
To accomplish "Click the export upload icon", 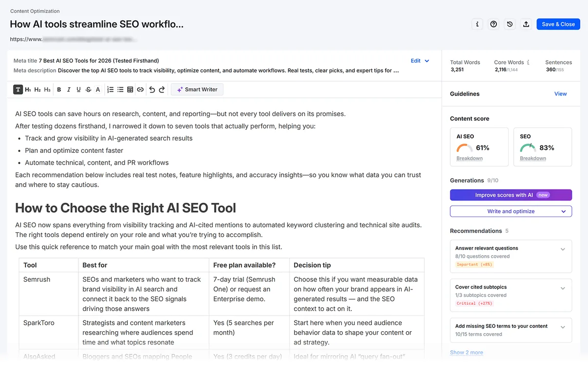I will pyautogui.click(x=526, y=24).
